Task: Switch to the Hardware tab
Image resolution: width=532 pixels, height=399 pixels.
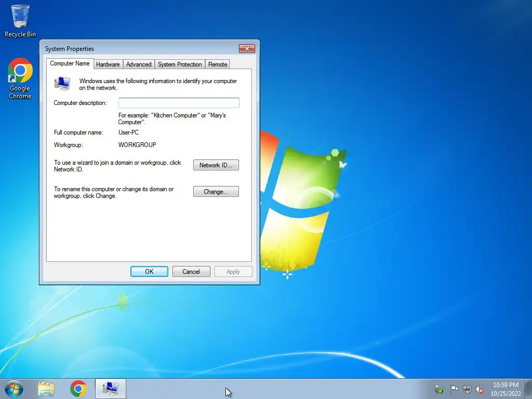Action: [108, 64]
